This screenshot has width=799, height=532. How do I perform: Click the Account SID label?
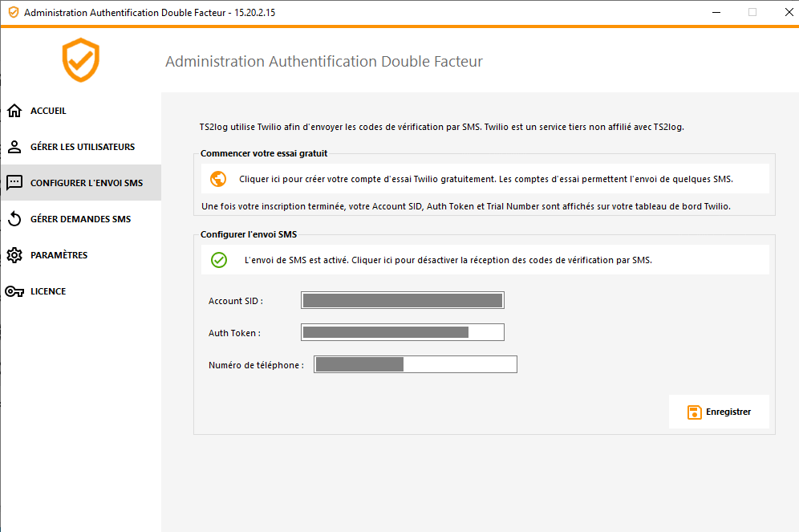(x=235, y=301)
